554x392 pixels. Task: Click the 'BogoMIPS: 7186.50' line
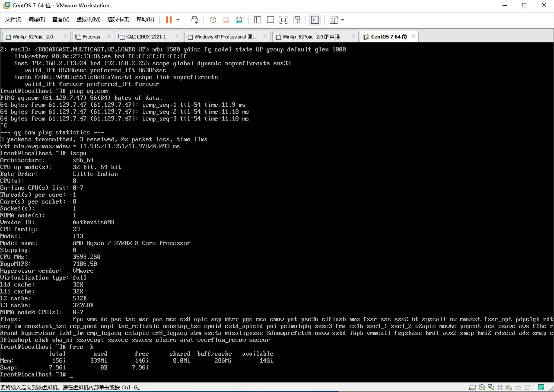coord(48,264)
